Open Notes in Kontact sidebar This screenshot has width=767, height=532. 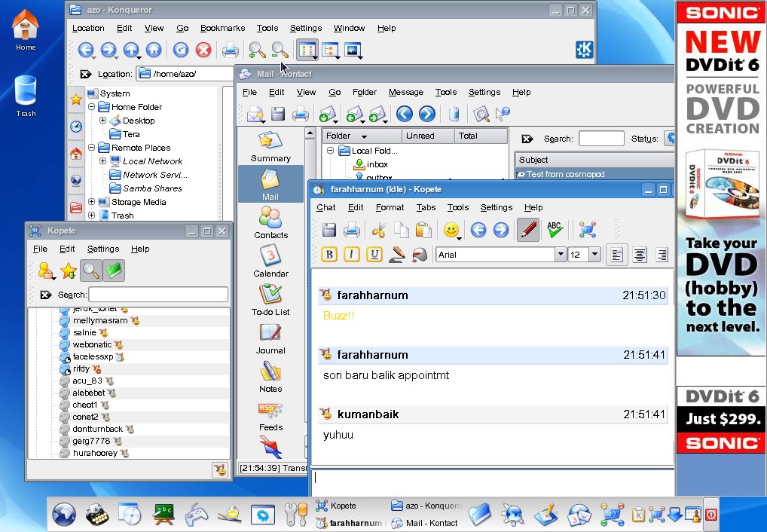point(270,377)
